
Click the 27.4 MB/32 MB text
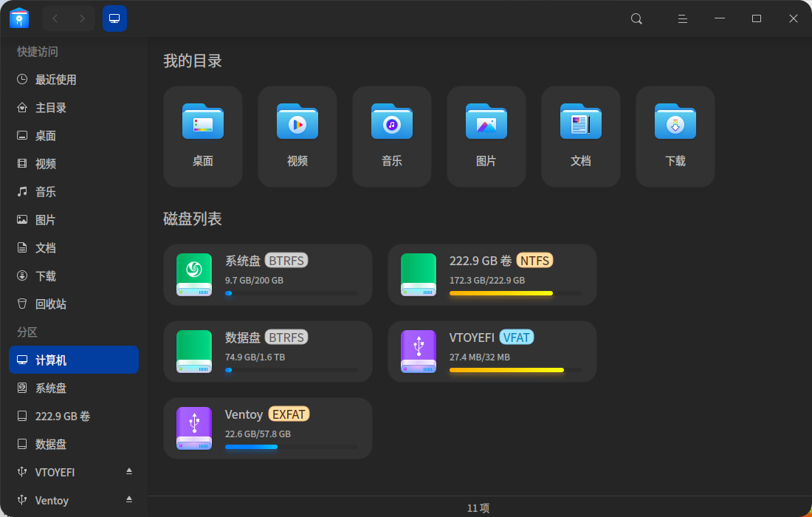click(480, 357)
